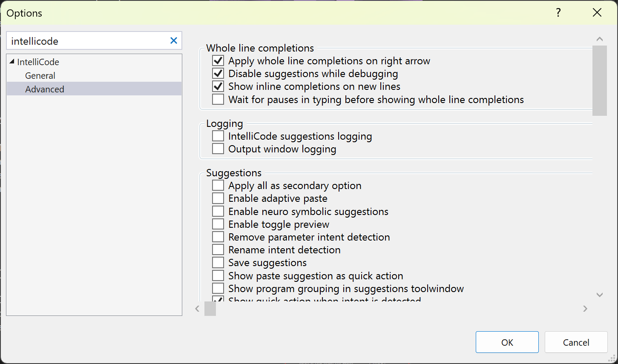Dismiss the dialog via Cancel
Viewport: 618px width, 364px height.
(x=576, y=342)
